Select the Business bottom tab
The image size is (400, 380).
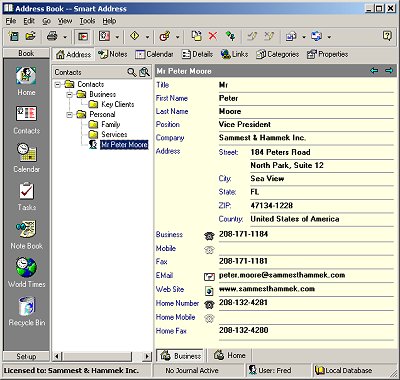pyautogui.click(x=180, y=356)
